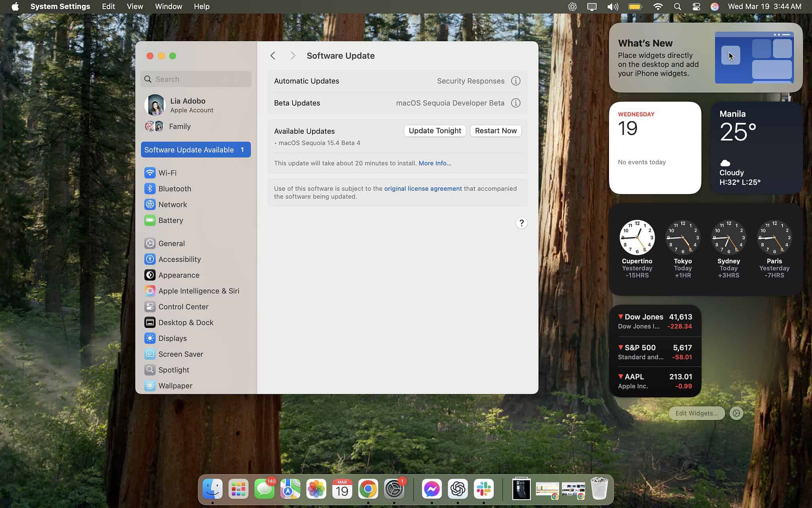Image resolution: width=812 pixels, height=508 pixels.
Task: Click More Info link about the update
Action: (x=434, y=163)
